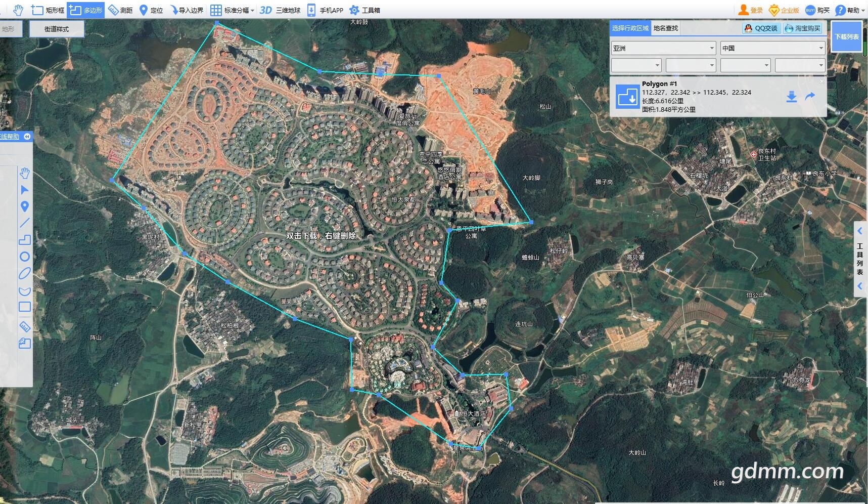Switch to 选择行政区域 tab

[x=630, y=28]
